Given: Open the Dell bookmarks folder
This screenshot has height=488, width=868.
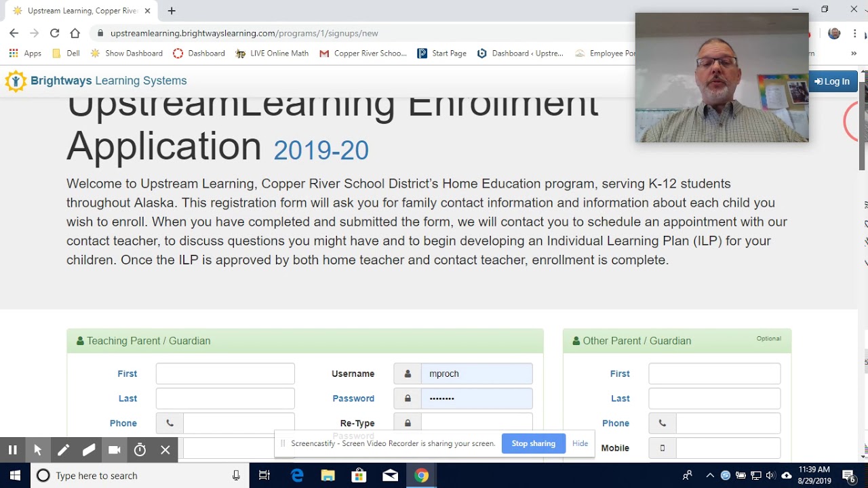Looking at the screenshot, I should click(x=66, y=54).
